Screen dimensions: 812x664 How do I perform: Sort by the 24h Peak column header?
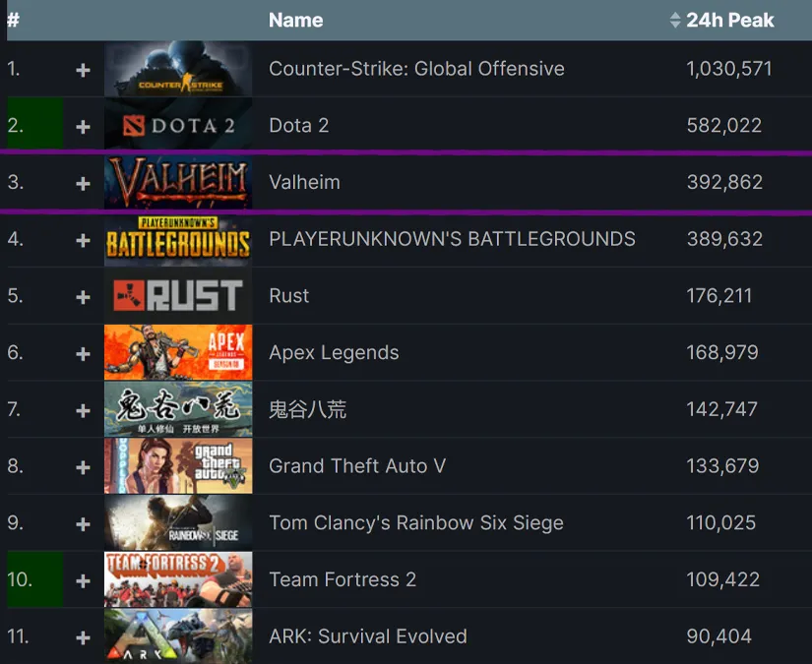click(729, 20)
